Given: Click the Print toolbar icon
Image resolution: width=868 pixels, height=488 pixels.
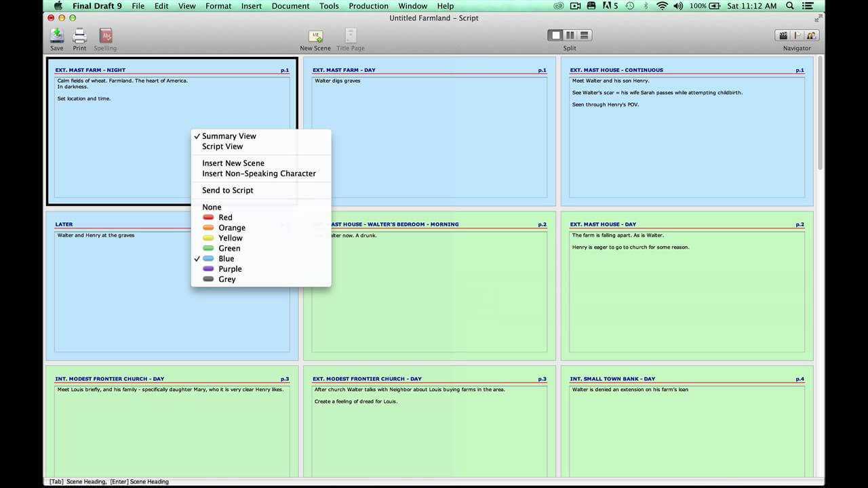Looking at the screenshot, I should (79, 35).
